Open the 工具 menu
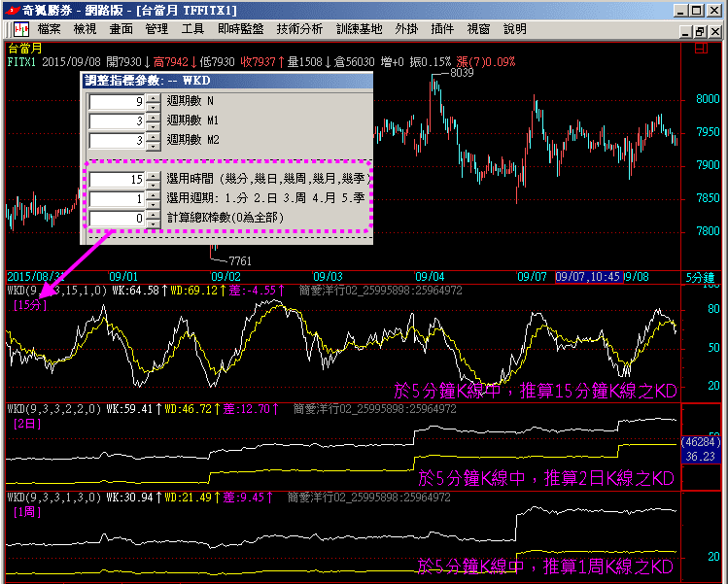The width and height of the screenshot is (728, 584). click(x=192, y=29)
